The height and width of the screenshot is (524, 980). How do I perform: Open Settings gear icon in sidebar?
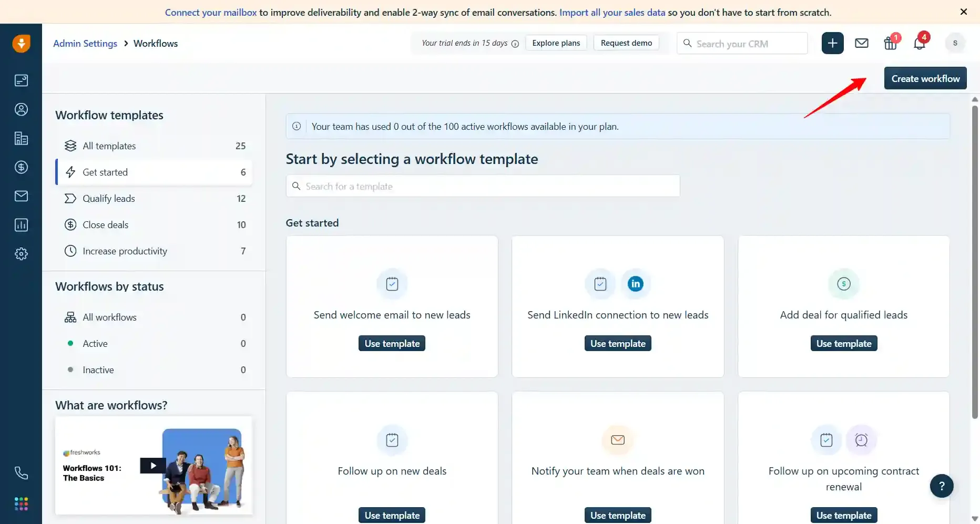pyautogui.click(x=21, y=254)
